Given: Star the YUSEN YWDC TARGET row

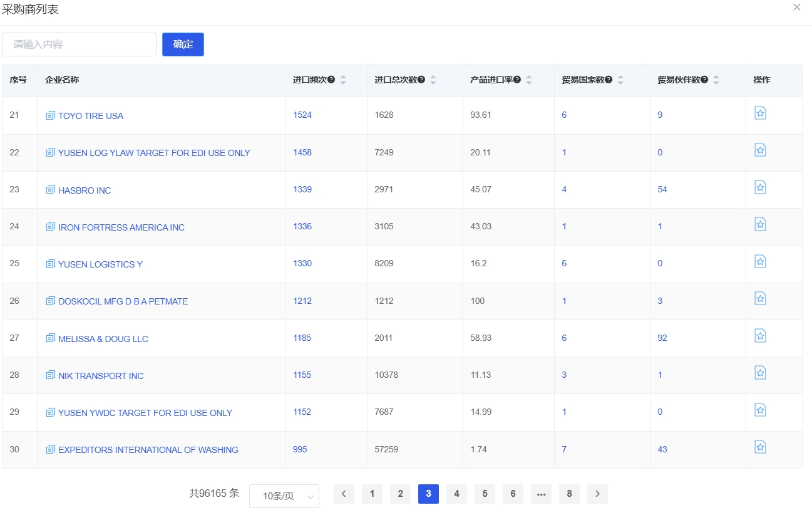Looking at the screenshot, I should tap(760, 410).
